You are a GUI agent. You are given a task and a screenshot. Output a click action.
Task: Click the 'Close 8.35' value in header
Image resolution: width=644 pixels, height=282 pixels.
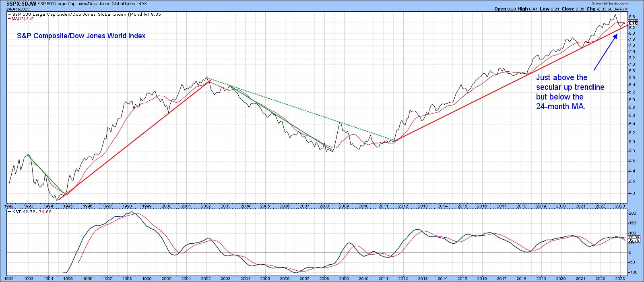point(574,9)
